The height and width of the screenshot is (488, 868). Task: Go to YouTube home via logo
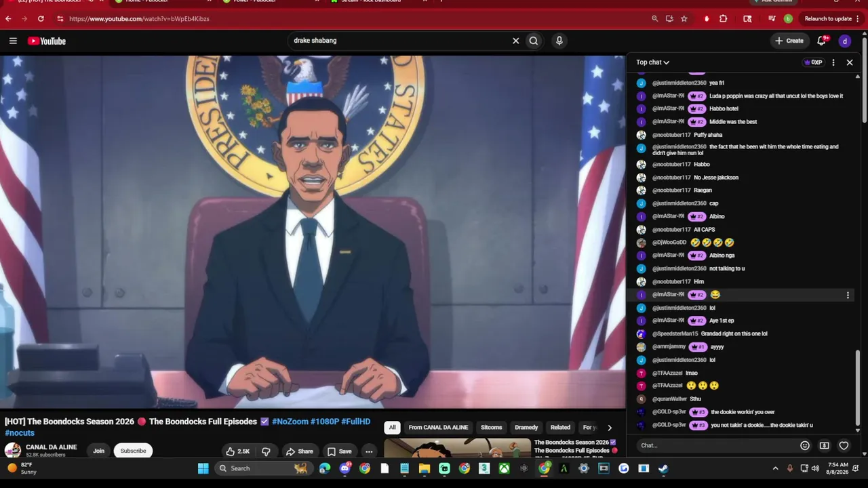point(47,41)
